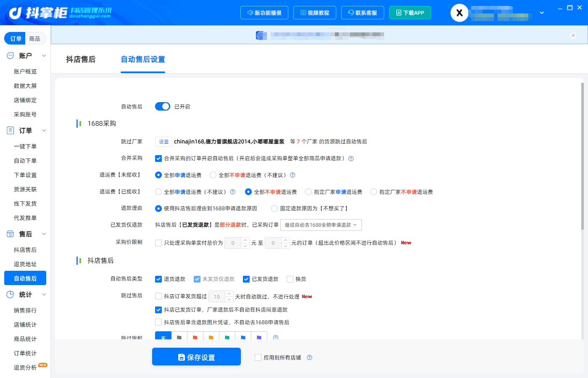
Task: Uncheck the 合并采购 checkbox
Action: coord(158,159)
